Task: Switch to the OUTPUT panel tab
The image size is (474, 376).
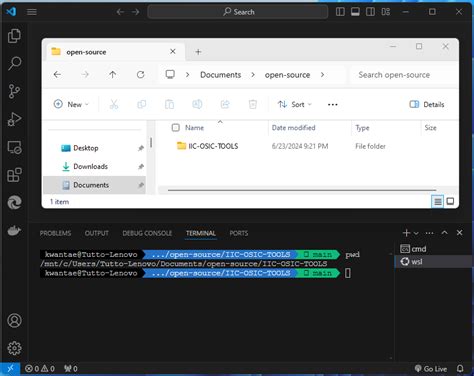Action: [x=97, y=233]
